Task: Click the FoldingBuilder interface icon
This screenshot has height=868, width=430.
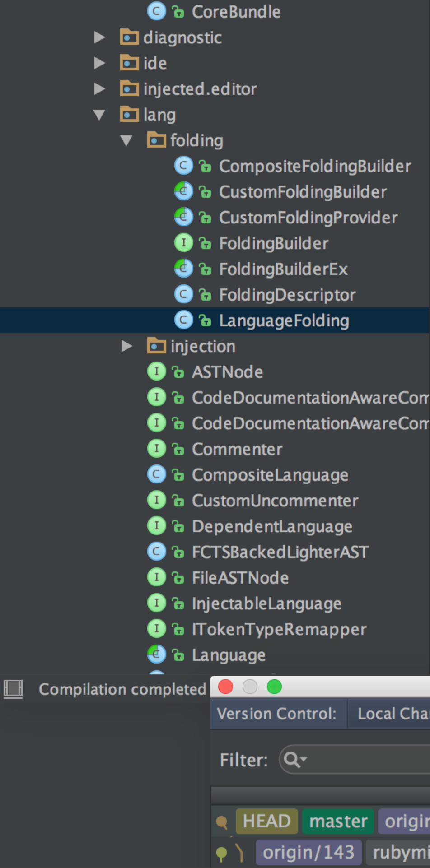Action: (183, 243)
